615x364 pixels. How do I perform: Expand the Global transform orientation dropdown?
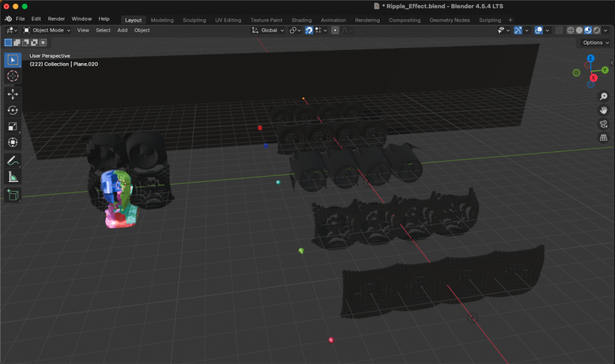coord(268,30)
